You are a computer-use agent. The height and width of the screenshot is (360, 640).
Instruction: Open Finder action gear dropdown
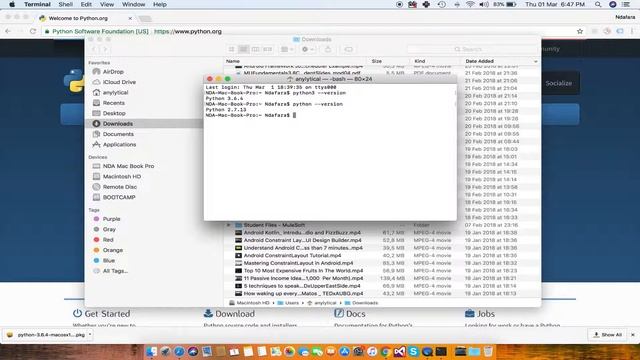[308, 49]
